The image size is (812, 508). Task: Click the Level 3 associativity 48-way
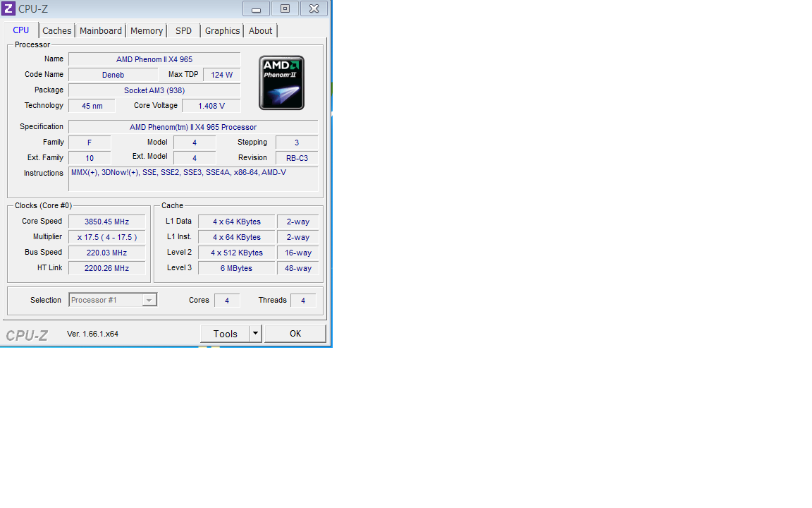tap(297, 269)
